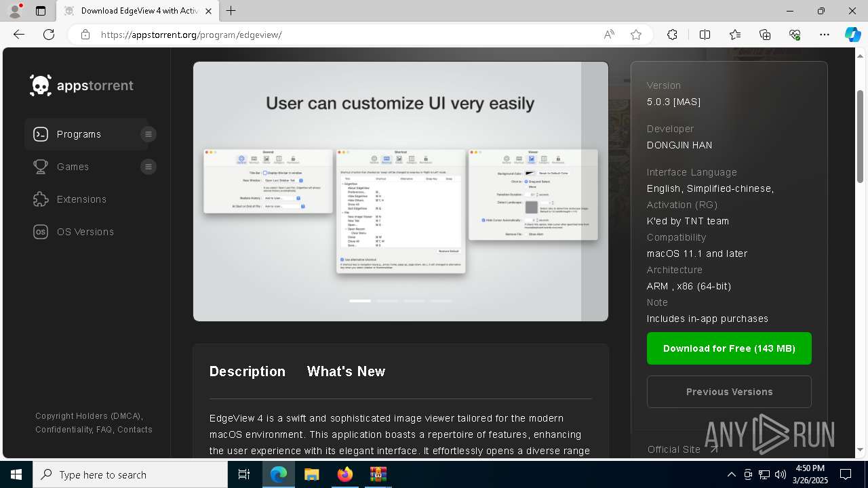The height and width of the screenshot is (488, 868).
Task: Open the Windows Start menu
Action: click(16, 474)
